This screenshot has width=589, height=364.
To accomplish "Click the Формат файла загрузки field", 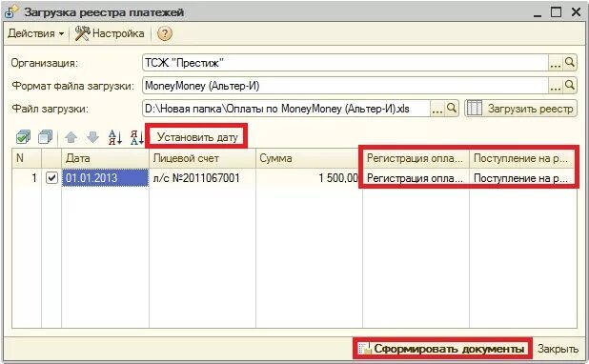I will 345,86.
